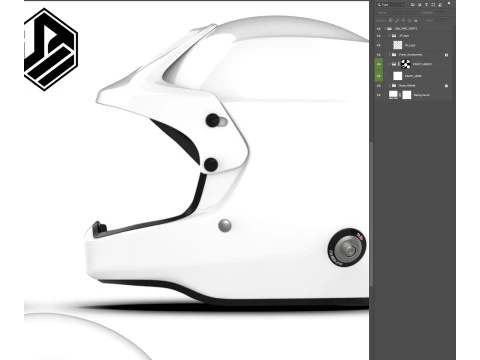Hide the Background layer eye icon
The height and width of the screenshot is (360, 480).
tap(379, 95)
